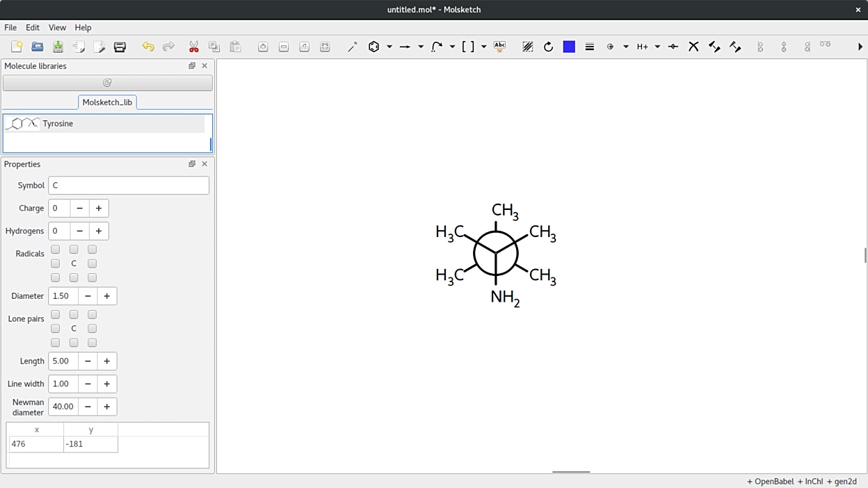Expand the H+ tool dropdown arrow

657,47
